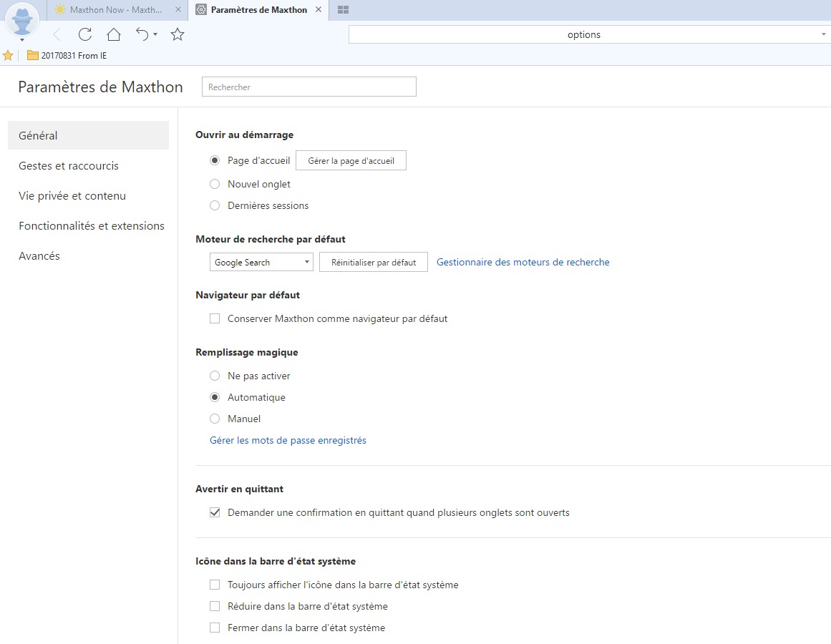The width and height of the screenshot is (831, 644).
Task: Enable Réduire dans la barre d'état système
Action: [x=215, y=606]
